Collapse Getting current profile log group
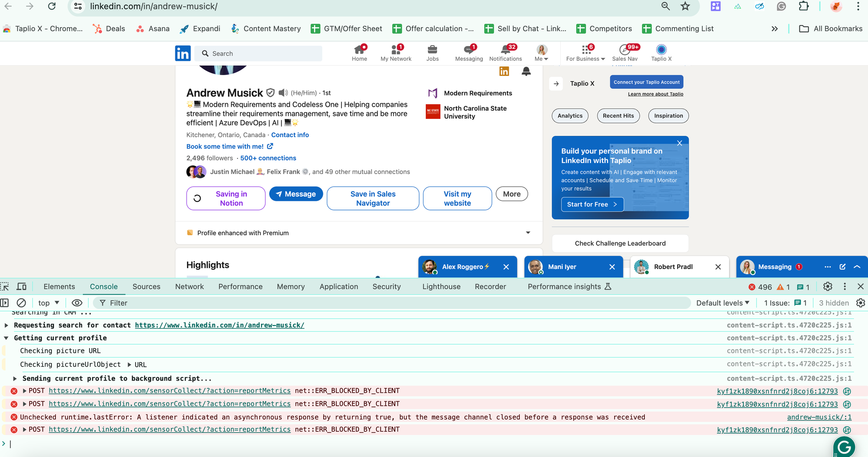This screenshot has width=868, height=457. pos(6,338)
